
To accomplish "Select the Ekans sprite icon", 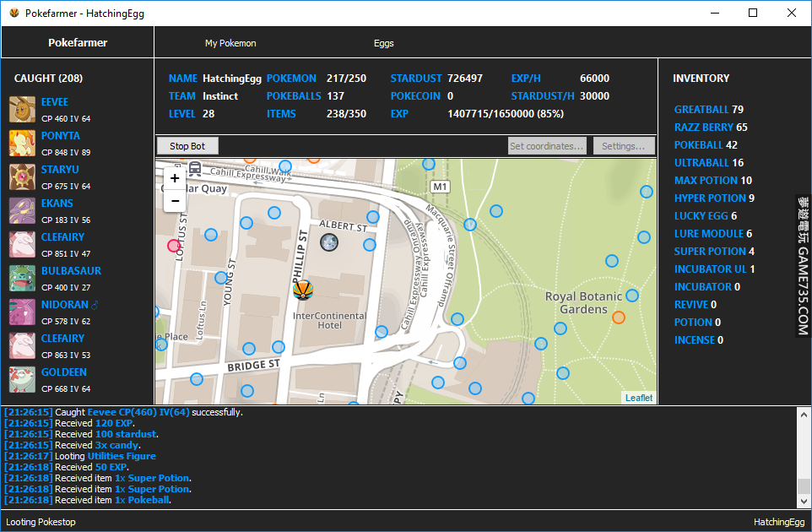I will pyautogui.click(x=22, y=211).
